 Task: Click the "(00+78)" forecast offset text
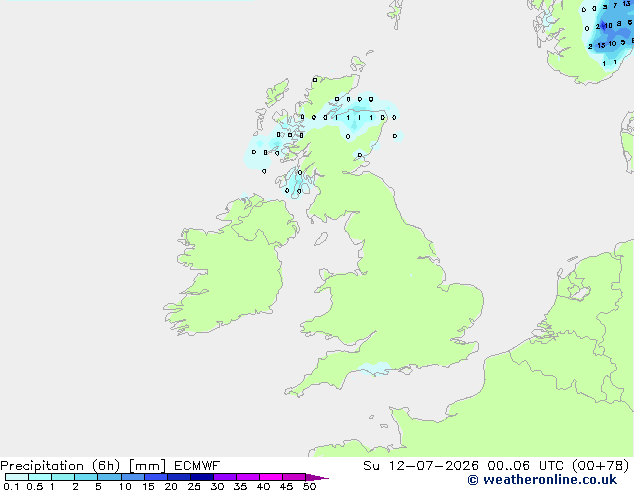click(601, 466)
